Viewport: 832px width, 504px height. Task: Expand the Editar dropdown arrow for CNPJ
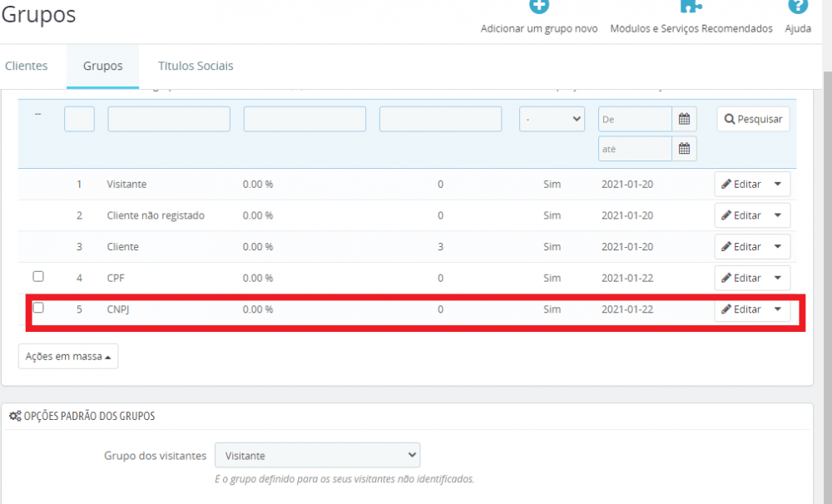tap(778, 309)
